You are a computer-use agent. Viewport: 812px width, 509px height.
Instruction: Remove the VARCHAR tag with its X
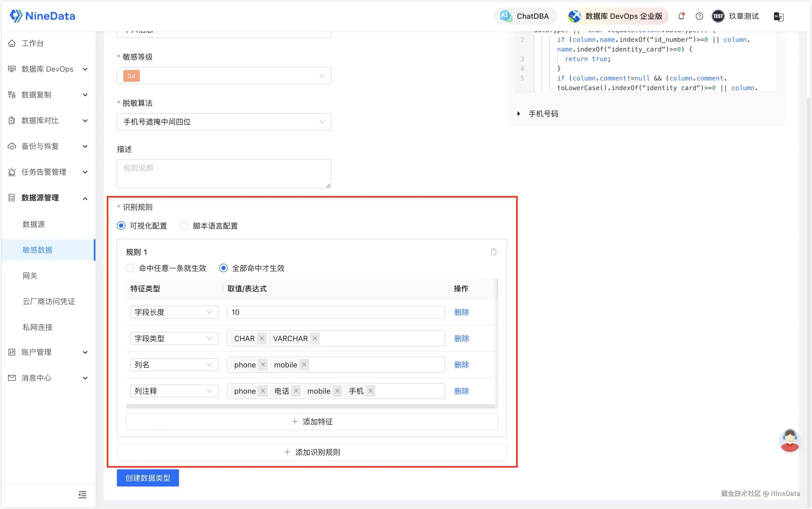[315, 338]
